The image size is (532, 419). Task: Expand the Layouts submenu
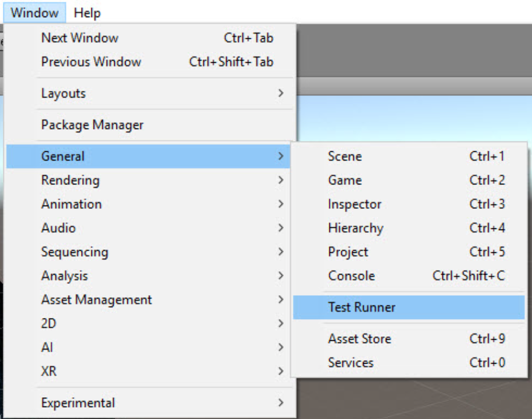(63, 94)
